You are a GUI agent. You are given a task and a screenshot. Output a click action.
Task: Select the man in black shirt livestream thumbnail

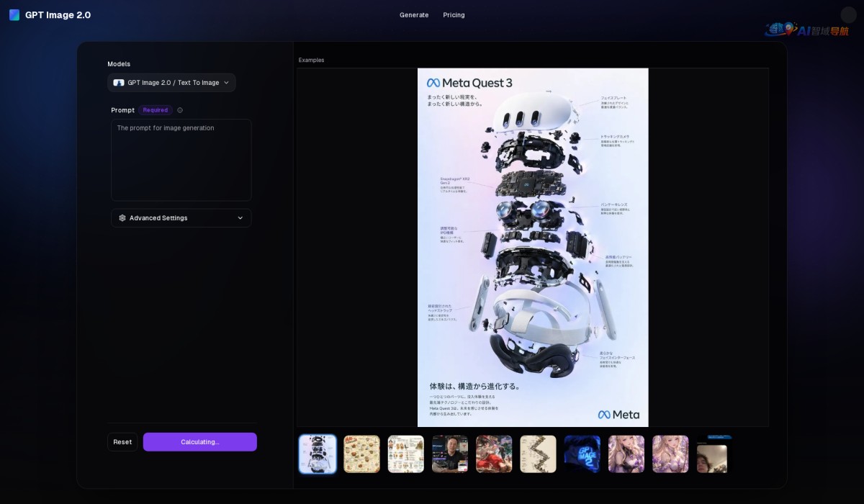point(450,454)
